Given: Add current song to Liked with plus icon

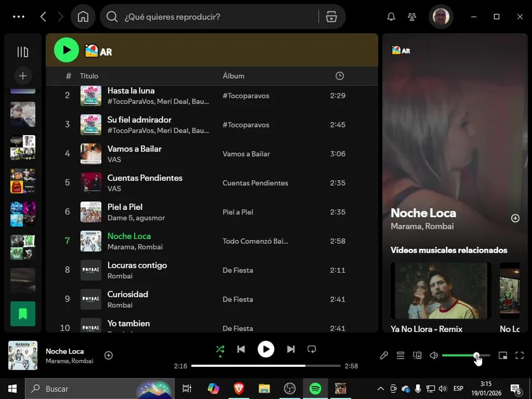Looking at the screenshot, I should point(109,355).
